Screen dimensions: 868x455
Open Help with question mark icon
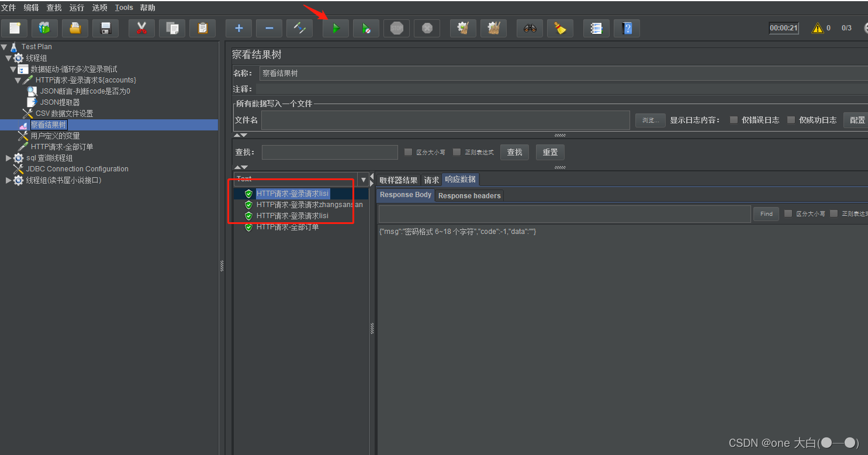pos(627,28)
